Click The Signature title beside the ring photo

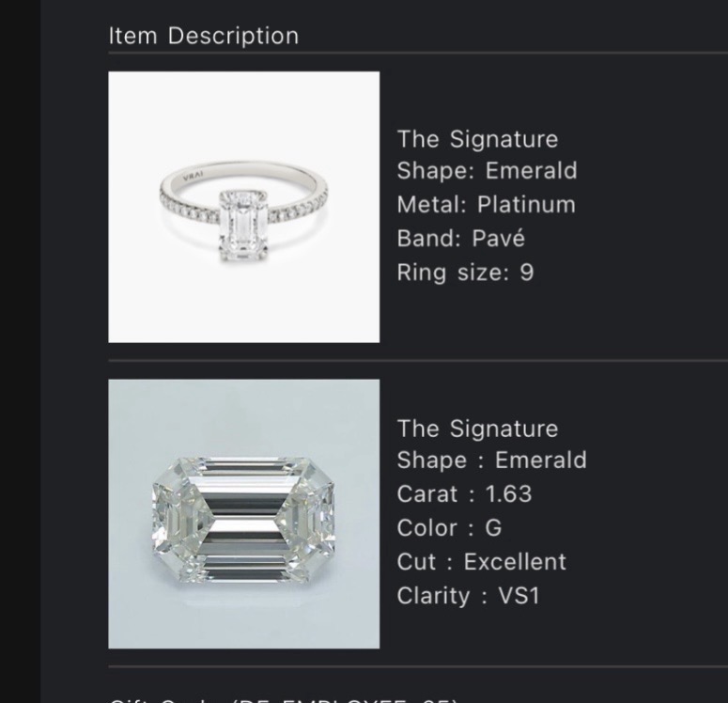coord(477,139)
